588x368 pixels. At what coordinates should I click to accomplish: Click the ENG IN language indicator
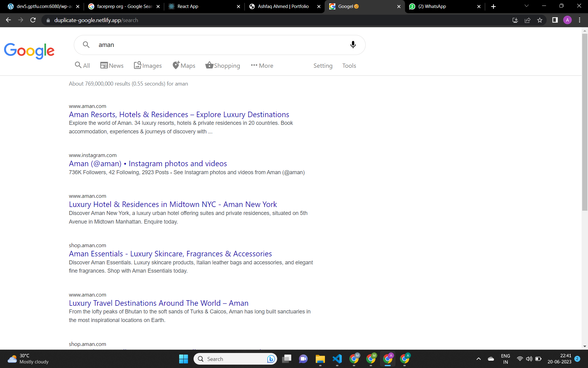[x=505, y=359]
